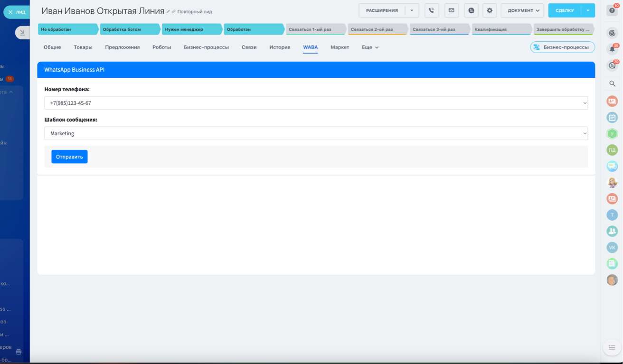Click the arrow next to СДЕЛКУ button
The height and width of the screenshot is (364, 623).
pyautogui.click(x=588, y=10)
